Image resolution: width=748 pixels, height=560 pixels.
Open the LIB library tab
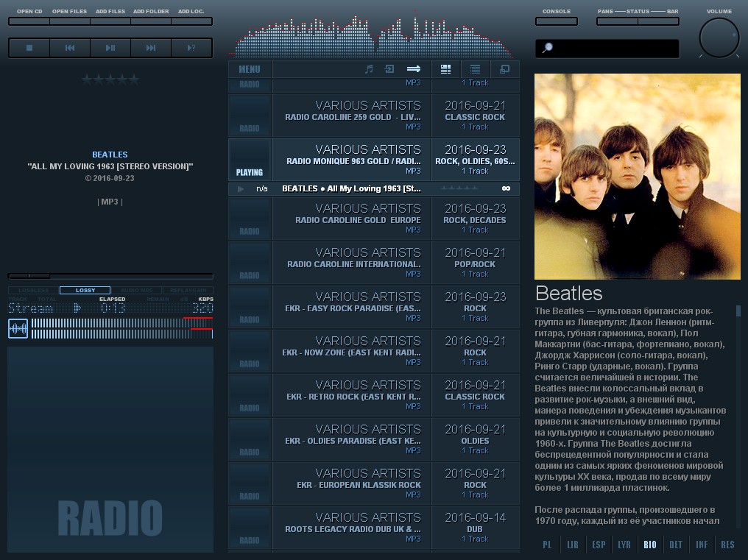coord(573,545)
